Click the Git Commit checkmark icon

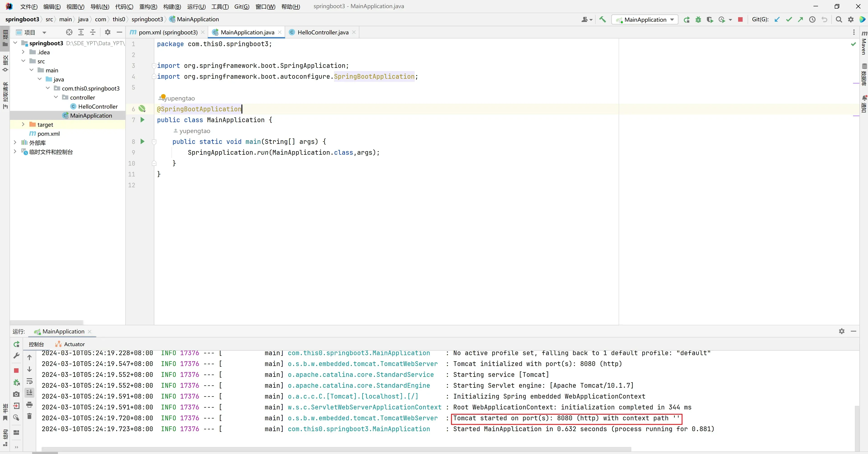pos(789,19)
